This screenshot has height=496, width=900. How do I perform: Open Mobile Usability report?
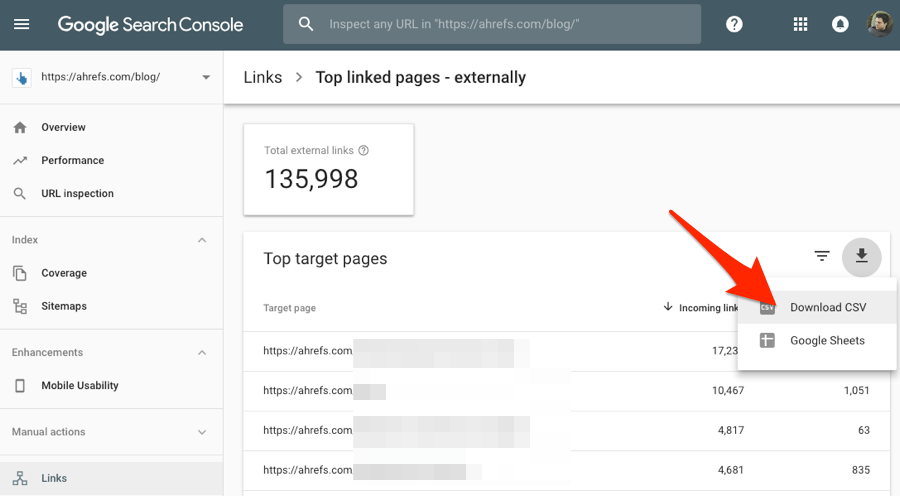point(80,386)
